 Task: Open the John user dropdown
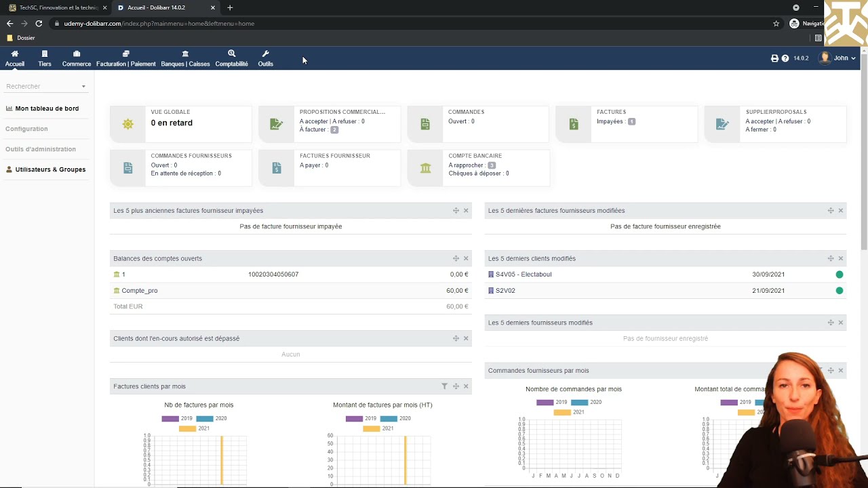click(837, 58)
